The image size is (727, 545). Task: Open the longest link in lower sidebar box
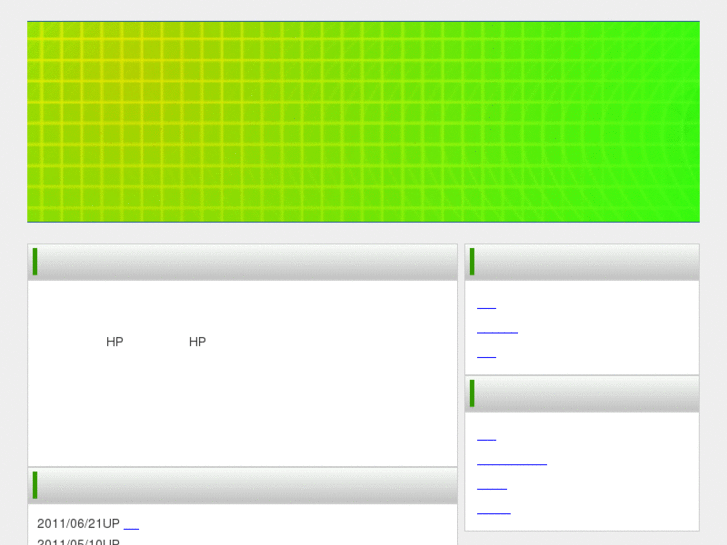(512, 463)
